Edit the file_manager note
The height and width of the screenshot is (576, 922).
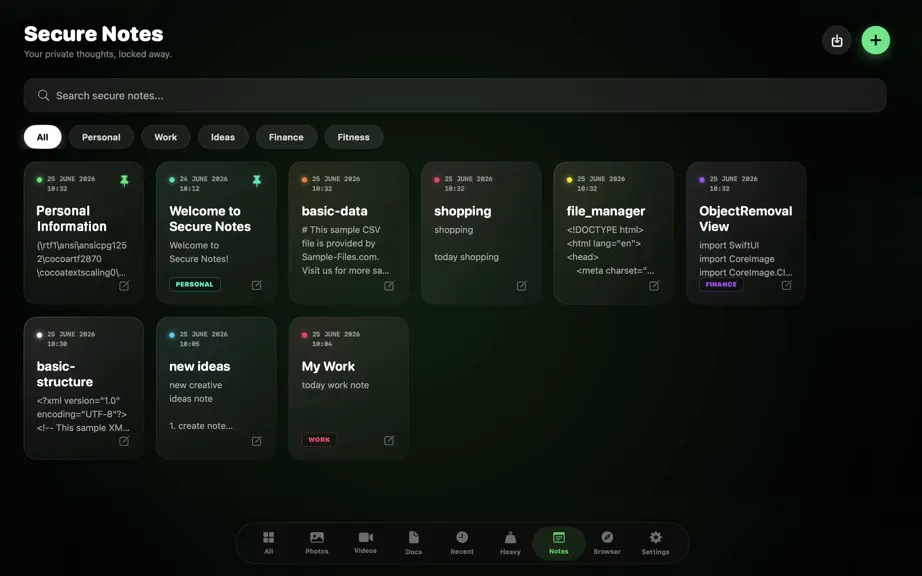(654, 286)
